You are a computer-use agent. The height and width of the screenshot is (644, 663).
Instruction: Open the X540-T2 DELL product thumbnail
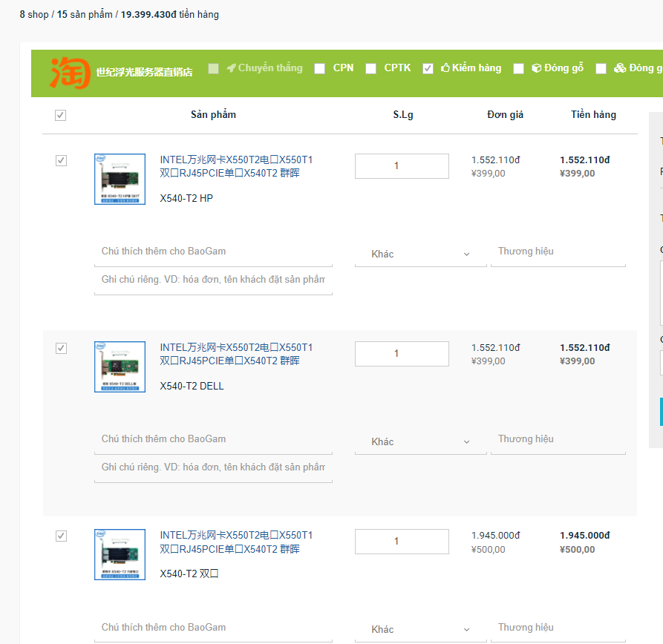[x=120, y=367]
